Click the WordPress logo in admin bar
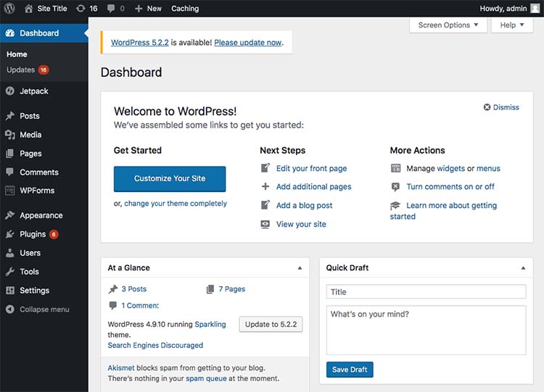The height and width of the screenshot is (392, 544). click(x=9, y=9)
